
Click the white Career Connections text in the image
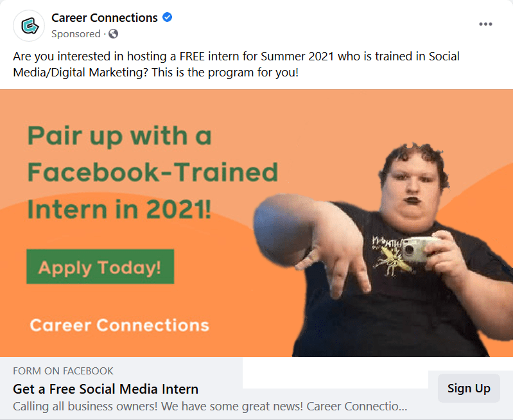pyautogui.click(x=119, y=325)
